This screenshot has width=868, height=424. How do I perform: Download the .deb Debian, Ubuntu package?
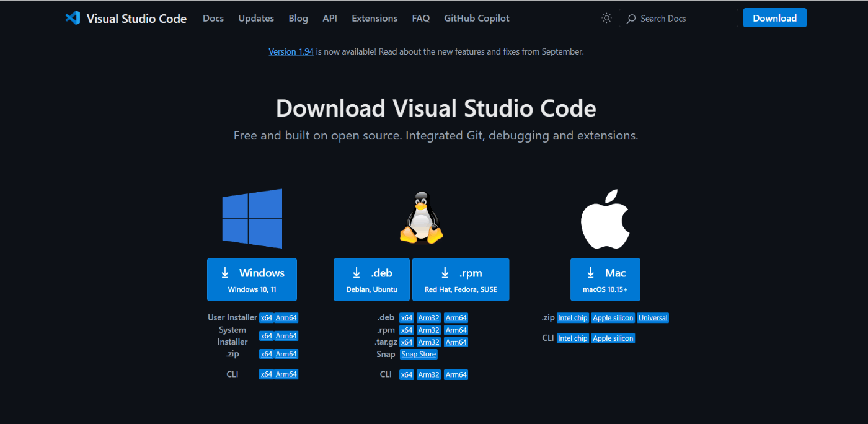pyautogui.click(x=371, y=280)
